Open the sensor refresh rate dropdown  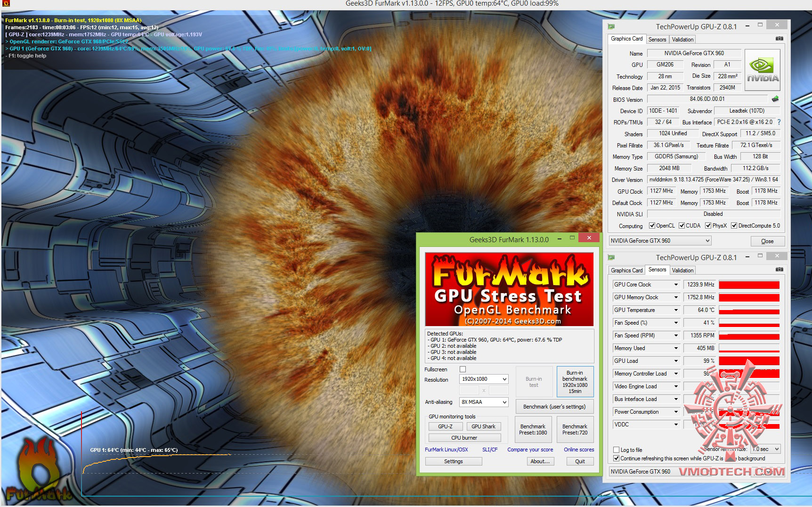(x=765, y=449)
